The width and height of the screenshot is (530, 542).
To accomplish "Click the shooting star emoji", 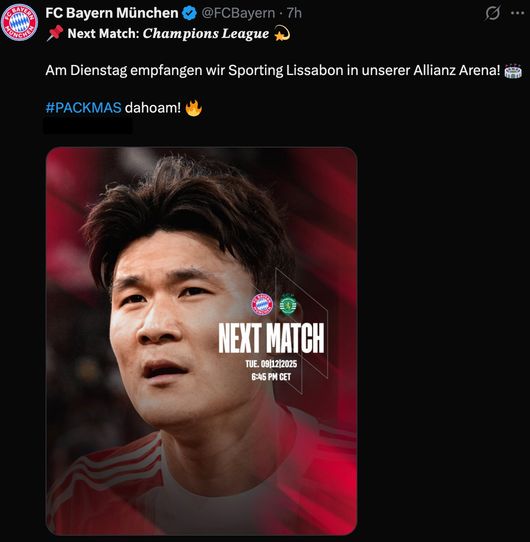I will coord(282,33).
